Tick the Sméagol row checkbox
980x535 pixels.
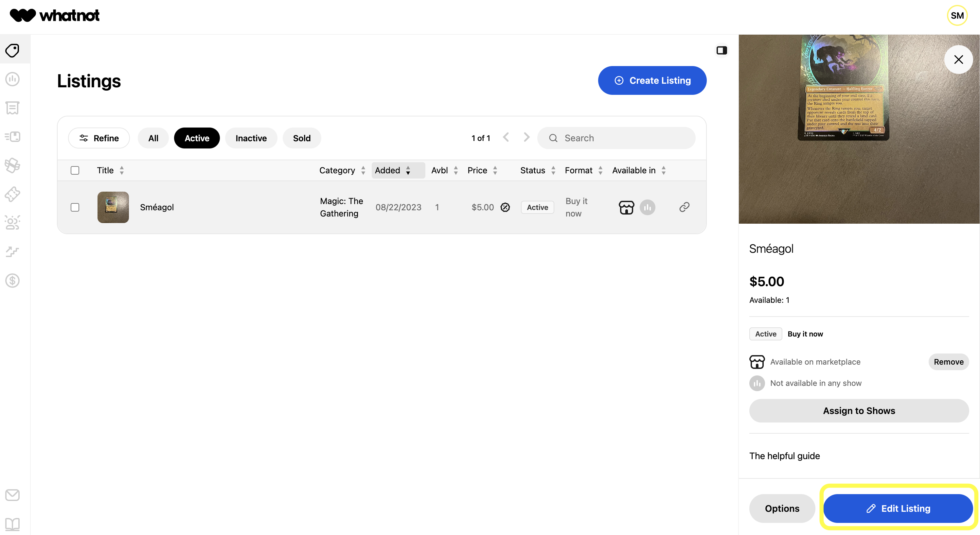point(75,207)
